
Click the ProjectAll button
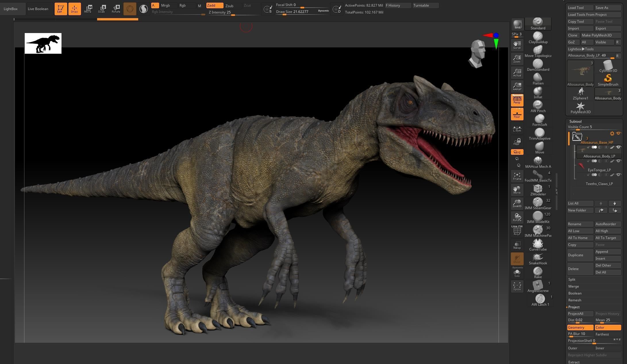pyautogui.click(x=580, y=314)
